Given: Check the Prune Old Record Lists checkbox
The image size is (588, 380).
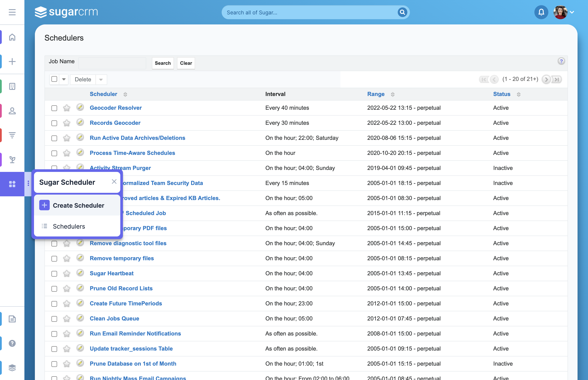Looking at the screenshot, I should pos(54,289).
